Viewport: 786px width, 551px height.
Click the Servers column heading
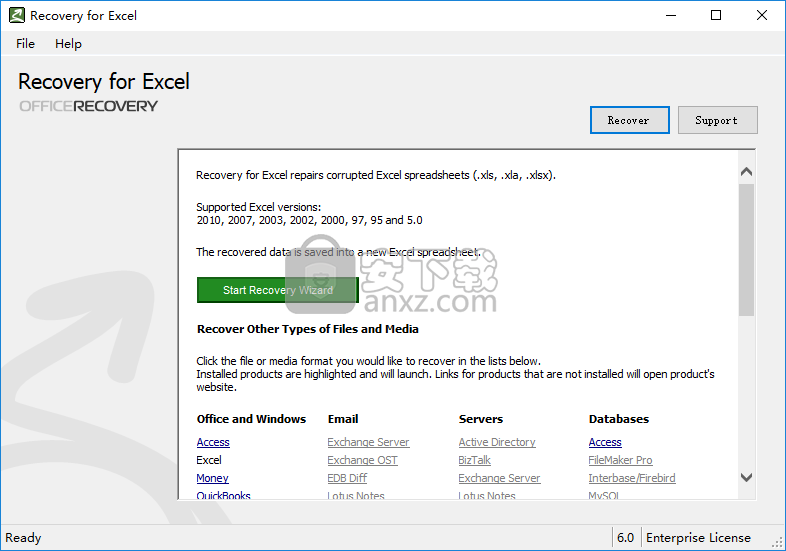tap(481, 419)
